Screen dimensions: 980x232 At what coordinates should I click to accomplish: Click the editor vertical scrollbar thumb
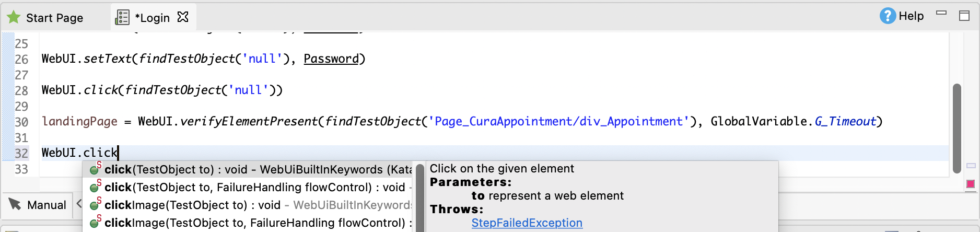tap(956, 128)
